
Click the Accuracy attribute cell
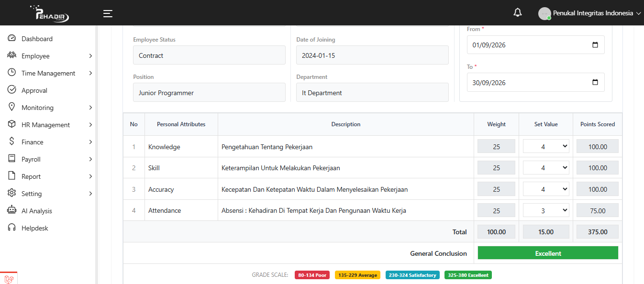click(181, 189)
